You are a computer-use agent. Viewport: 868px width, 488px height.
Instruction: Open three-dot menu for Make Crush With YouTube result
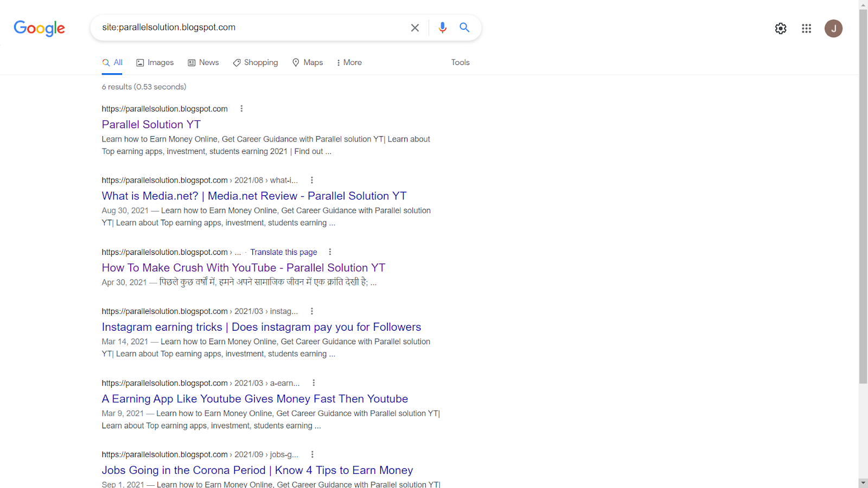tap(330, 252)
